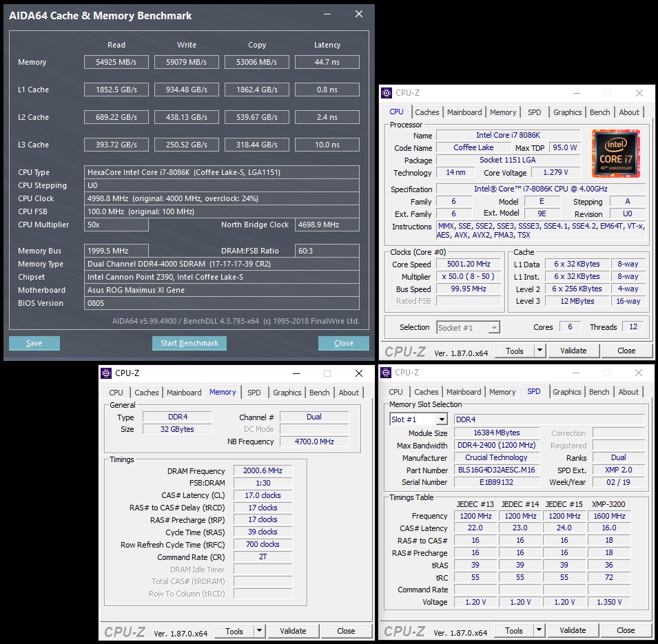Click North Bridge Clock value 4698.9 MHz
The image size is (658, 644).
pos(327,225)
